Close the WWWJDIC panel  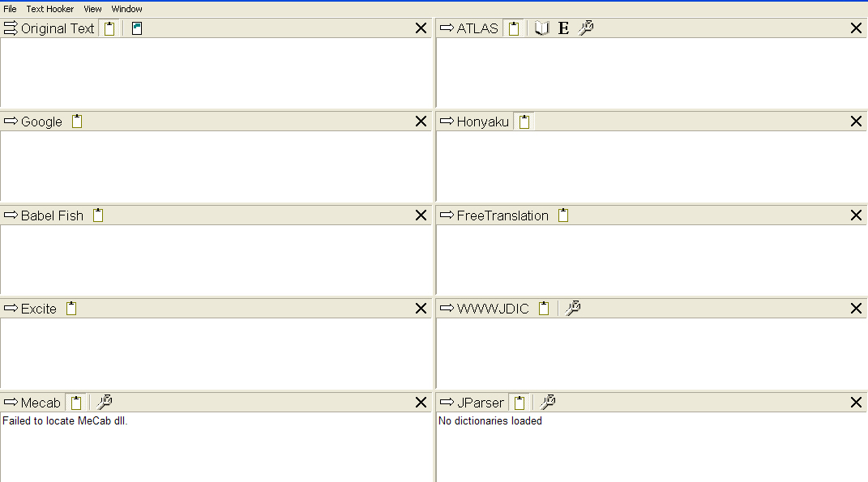856,308
